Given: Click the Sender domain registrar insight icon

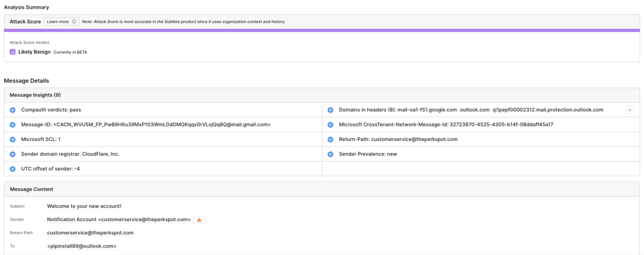Looking at the screenshot, I should point(13,154).
